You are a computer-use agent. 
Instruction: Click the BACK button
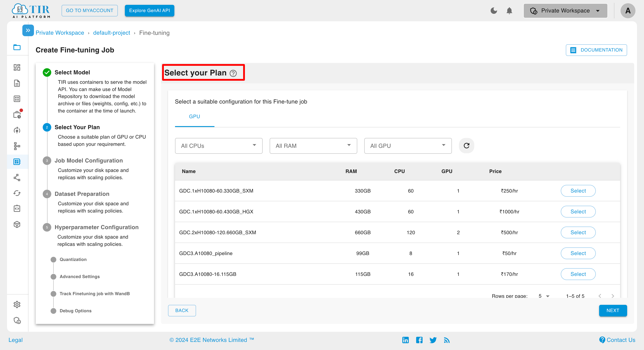(x=182, y=311)
